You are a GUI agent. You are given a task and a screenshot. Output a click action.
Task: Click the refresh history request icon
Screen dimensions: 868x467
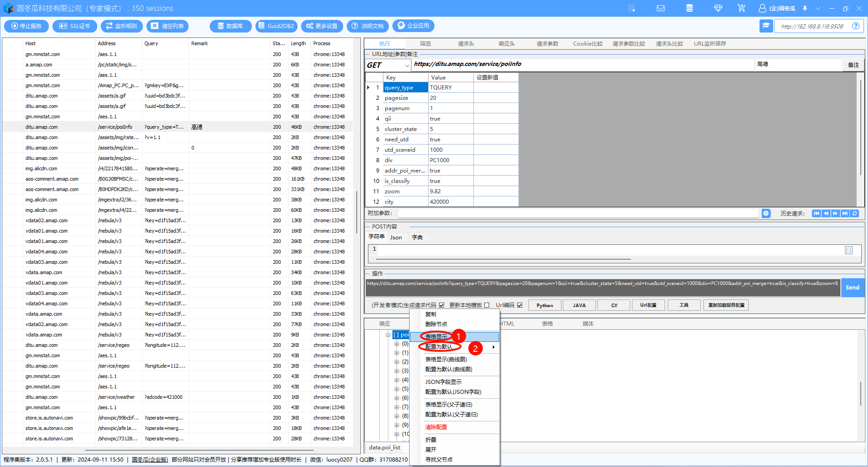(x=855, y=214)
